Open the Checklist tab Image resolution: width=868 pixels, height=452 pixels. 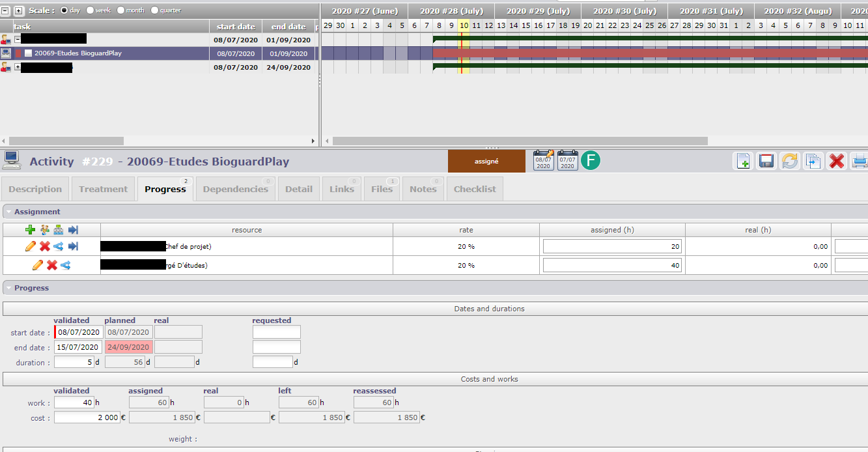coord(475,189)
